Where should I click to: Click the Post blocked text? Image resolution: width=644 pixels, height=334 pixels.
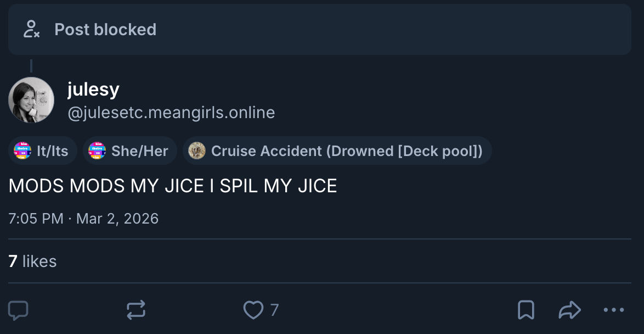(105, 29)
